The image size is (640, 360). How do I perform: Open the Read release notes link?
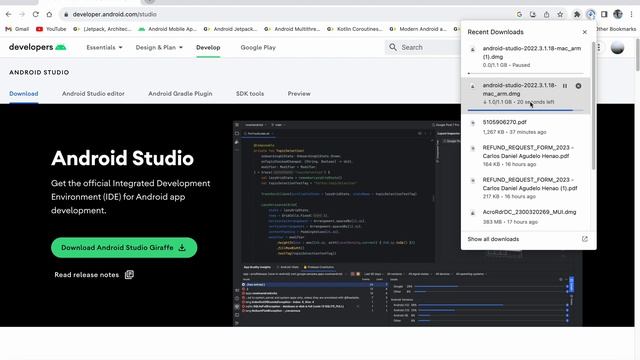[87, 275]
